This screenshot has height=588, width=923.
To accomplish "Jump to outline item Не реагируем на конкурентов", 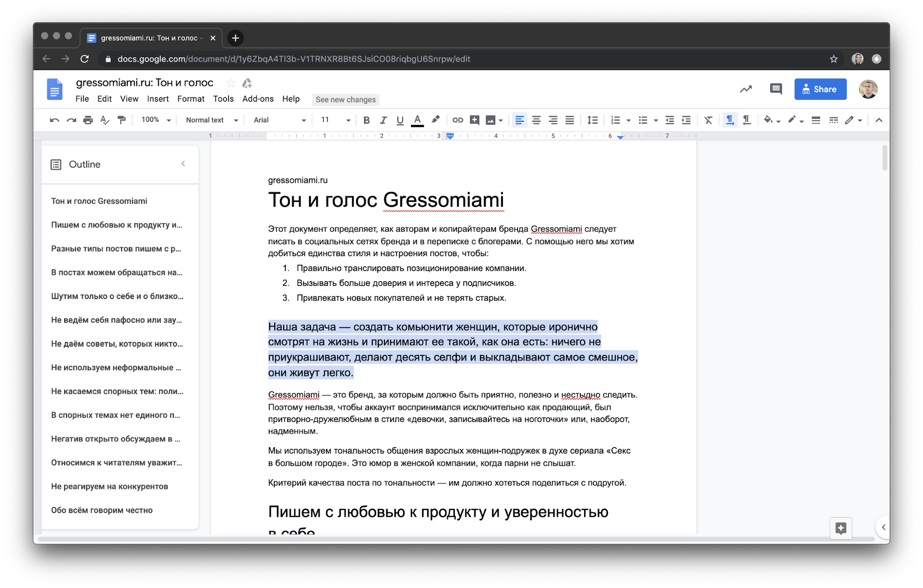I will pyautogui.click(x=109, y=486).
